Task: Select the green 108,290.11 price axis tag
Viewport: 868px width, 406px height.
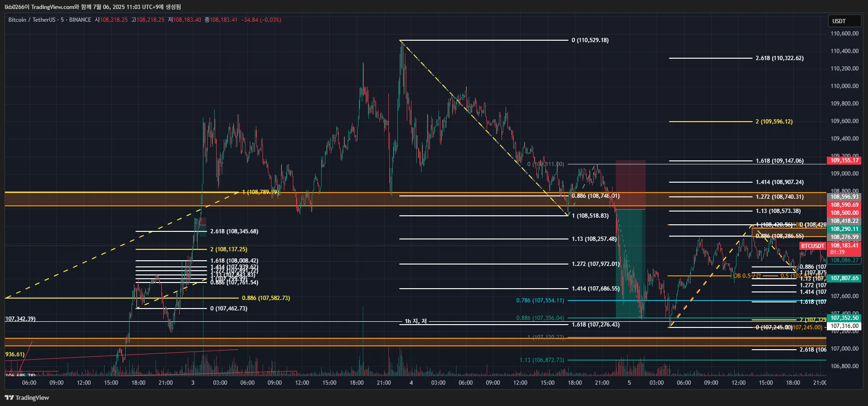Action: pyautogui.click(x=844, y=229)
